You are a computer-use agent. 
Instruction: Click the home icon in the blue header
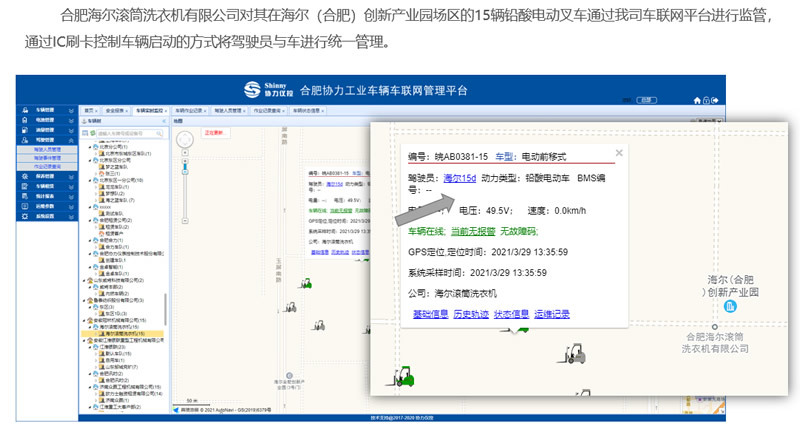click(x=697, y=100)
